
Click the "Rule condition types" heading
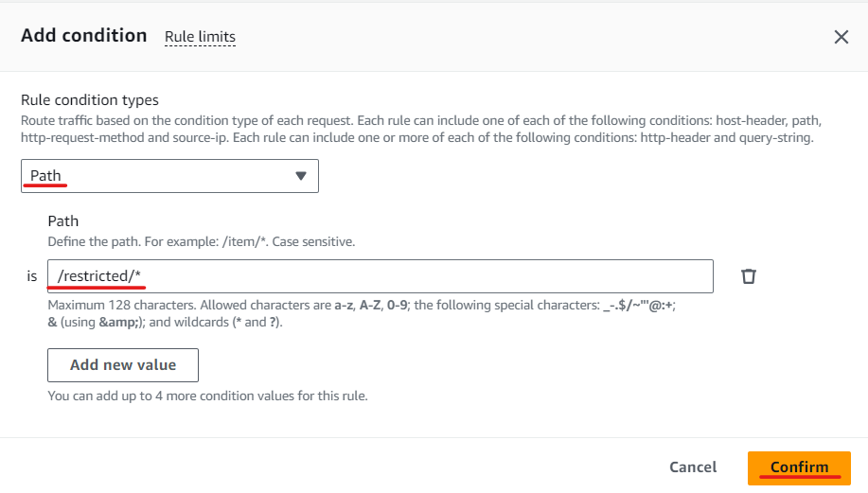[x=90, y=100]
